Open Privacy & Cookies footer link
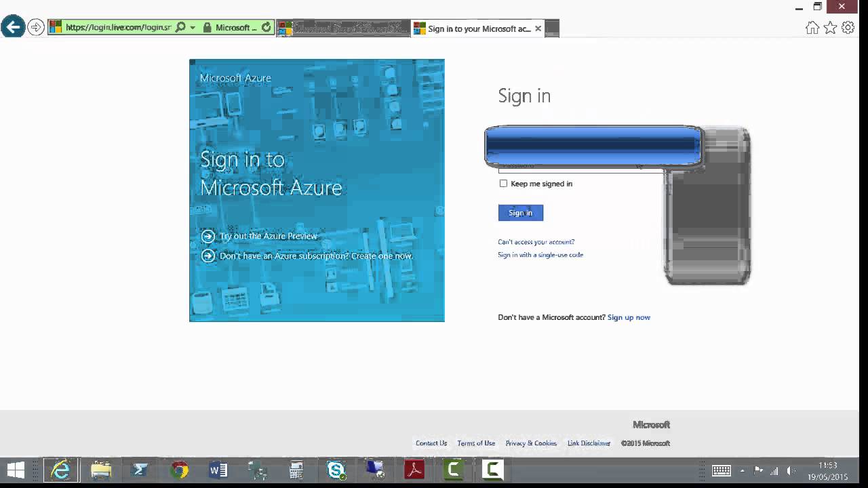Screen dimensions: 868x488 pos(531,443)
